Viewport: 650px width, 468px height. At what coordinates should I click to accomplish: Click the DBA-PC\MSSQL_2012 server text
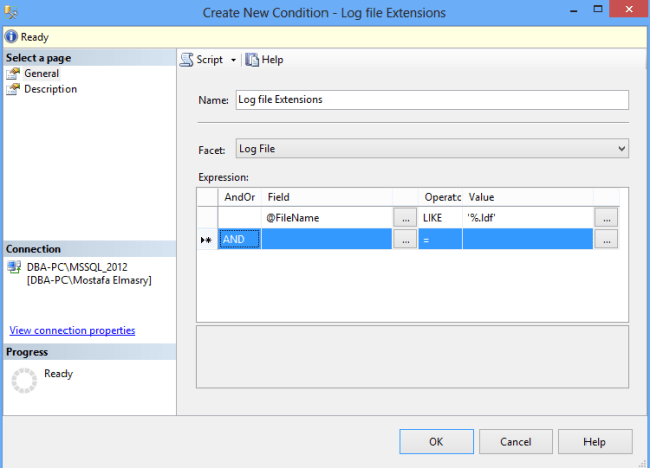(x=77, y=267)
